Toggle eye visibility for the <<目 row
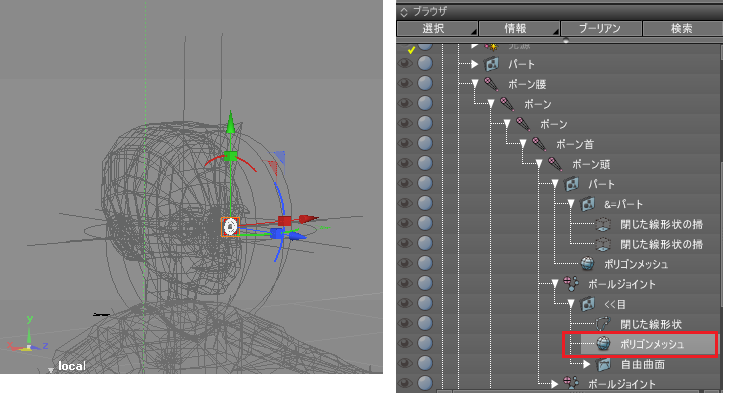 click(x=406, y=303)
